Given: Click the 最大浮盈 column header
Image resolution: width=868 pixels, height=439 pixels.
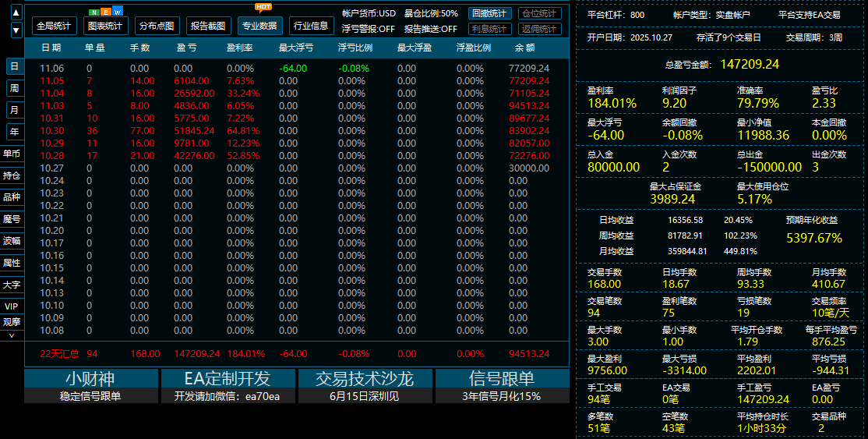Looking at the screenshot, I should coord(415,48).
